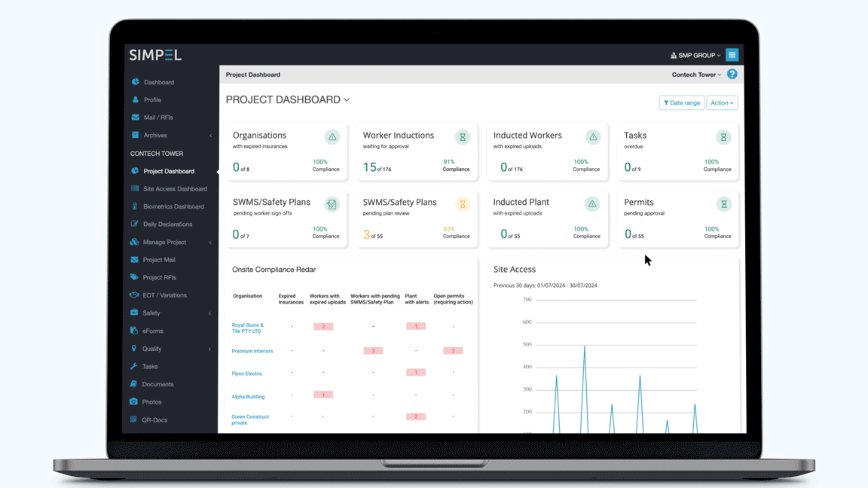Click the badge icon on Worker Inductions card
868x488 pixels.
(x=463, y=139)
